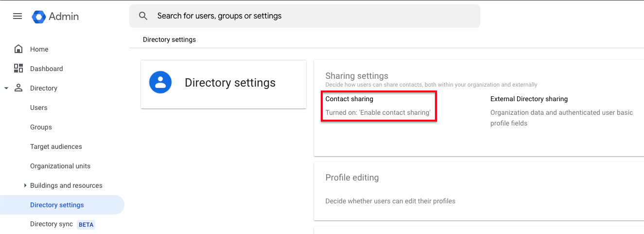Screen dimensions: 644x234
Task: Open Groups in sidebar
Action: tap(41, 127)
